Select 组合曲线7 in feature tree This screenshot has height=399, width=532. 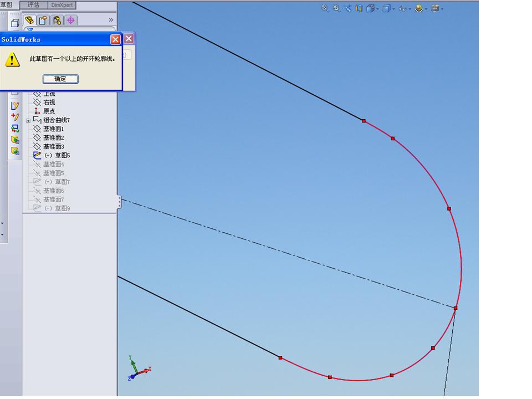tap(57, 120)
